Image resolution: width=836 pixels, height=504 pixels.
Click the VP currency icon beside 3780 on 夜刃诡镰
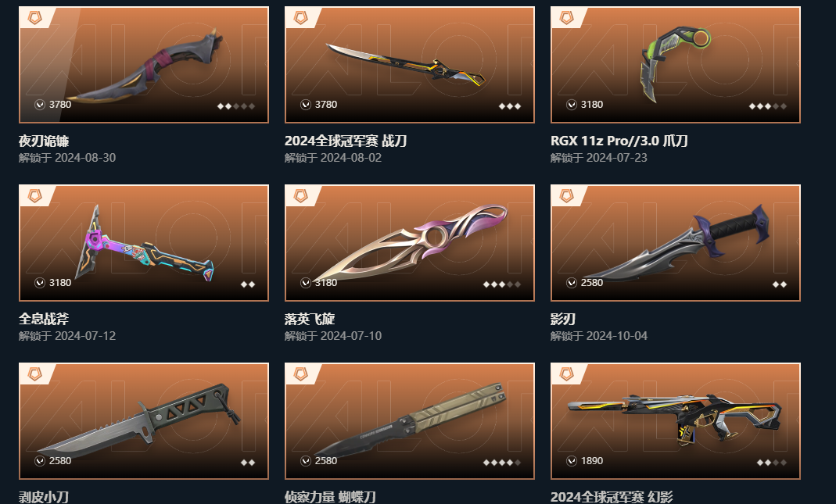(x=40, y=105)
